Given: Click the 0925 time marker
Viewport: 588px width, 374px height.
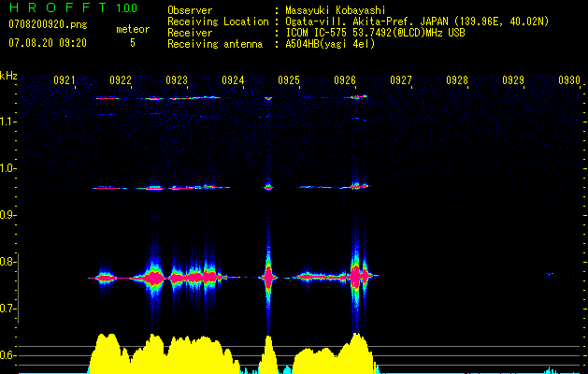Looking at the screenshot, I should pos(289,80).
